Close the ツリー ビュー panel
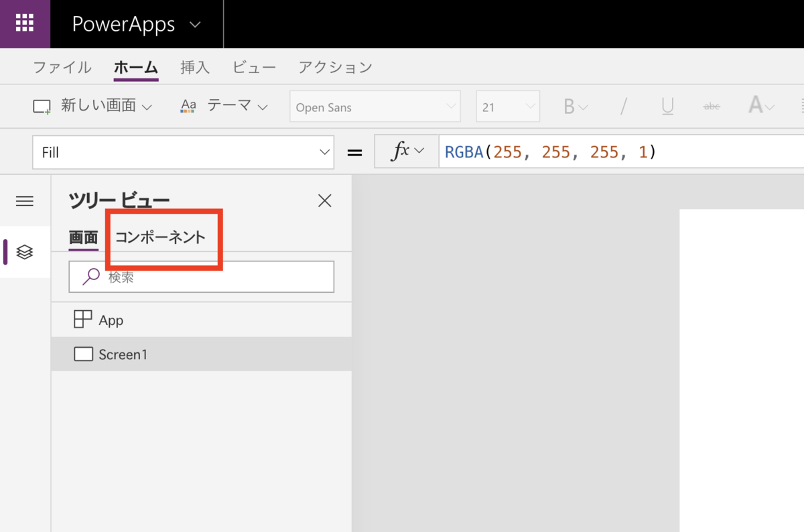 [x=325, y=200]
